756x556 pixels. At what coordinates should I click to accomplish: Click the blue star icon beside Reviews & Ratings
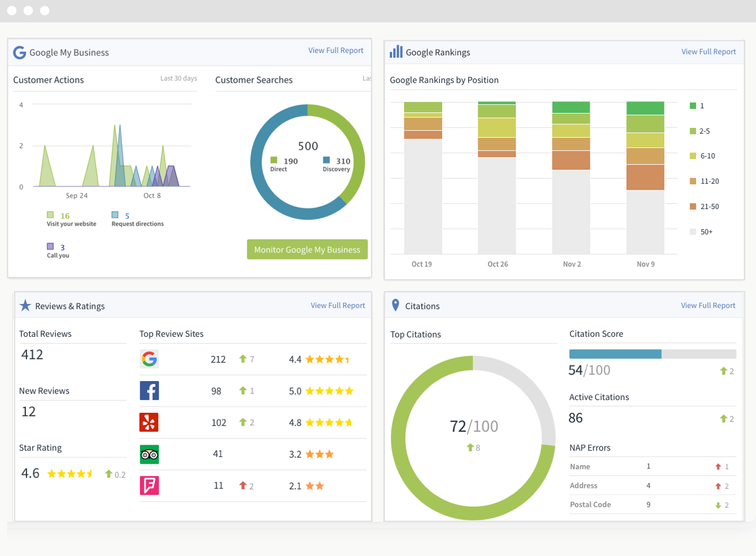click(25, 306)
